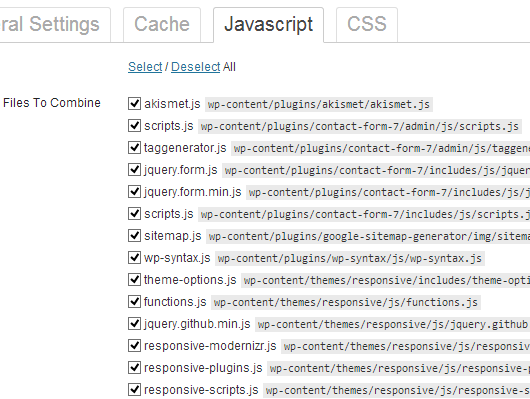Click the Deselect all link
The height and width of the screenshot is (399, 530).
(x=196, y=67)
